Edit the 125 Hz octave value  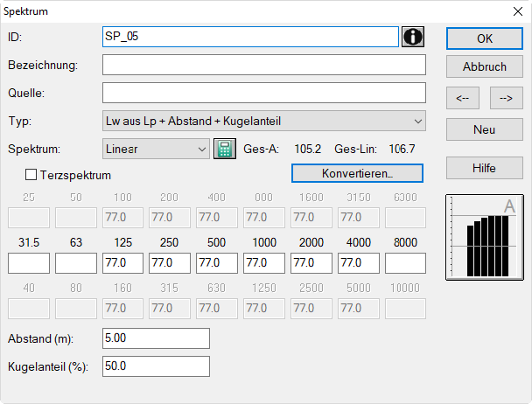click(x=122, y=263)
